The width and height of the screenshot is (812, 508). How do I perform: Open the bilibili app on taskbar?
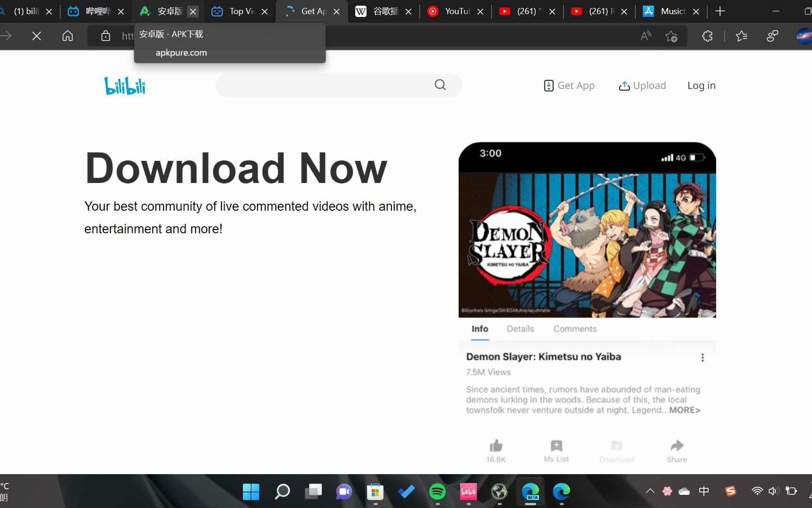[468, 492]
